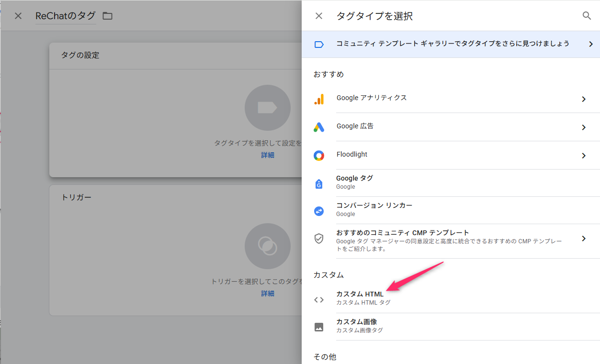Viewport: 600px width, 364px height.
Task: Expand CMP テンプレート chevron arrow
Action: [584, 239]
